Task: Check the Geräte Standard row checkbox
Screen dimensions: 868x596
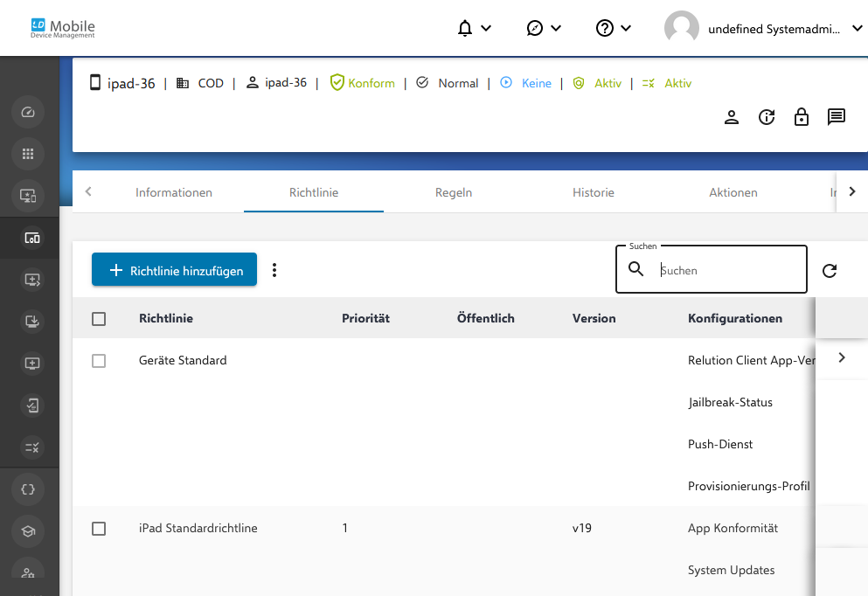Action: tap(99, 361)
